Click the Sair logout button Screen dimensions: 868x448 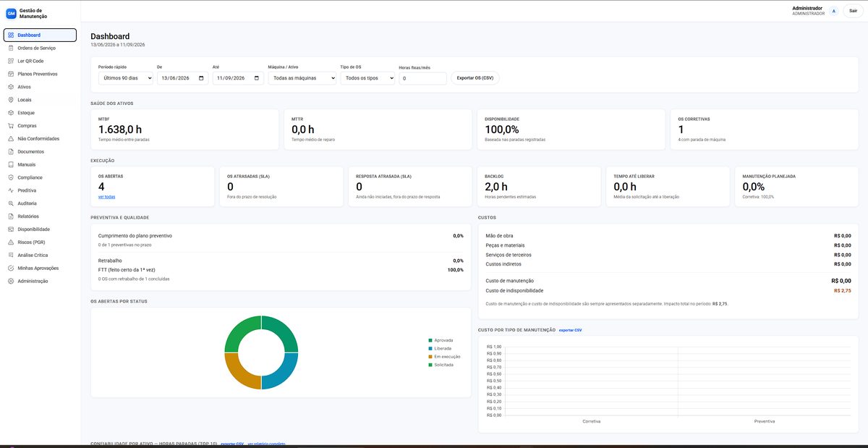(853, 11)
